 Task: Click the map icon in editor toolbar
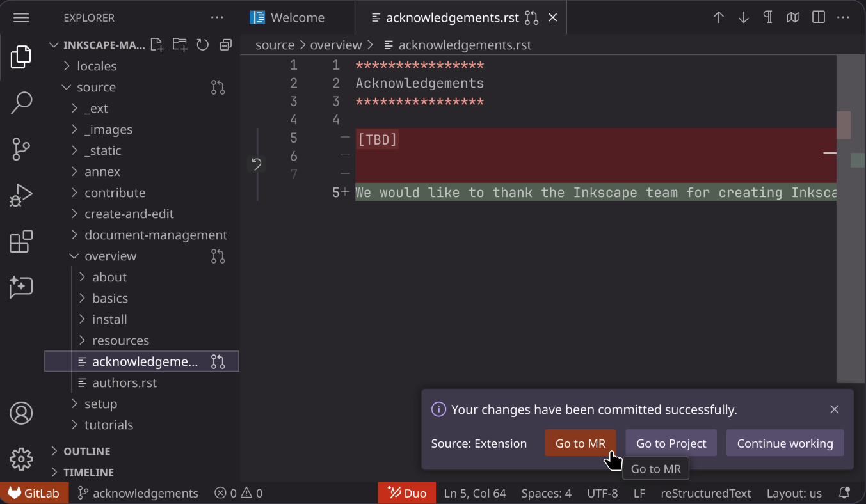click(793, 18)
